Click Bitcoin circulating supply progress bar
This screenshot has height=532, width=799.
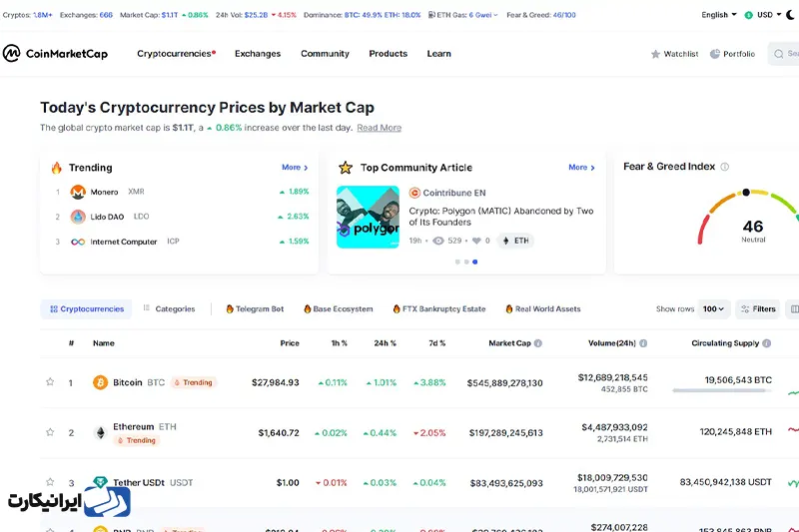pyautogui.click(x=721, y=390)
